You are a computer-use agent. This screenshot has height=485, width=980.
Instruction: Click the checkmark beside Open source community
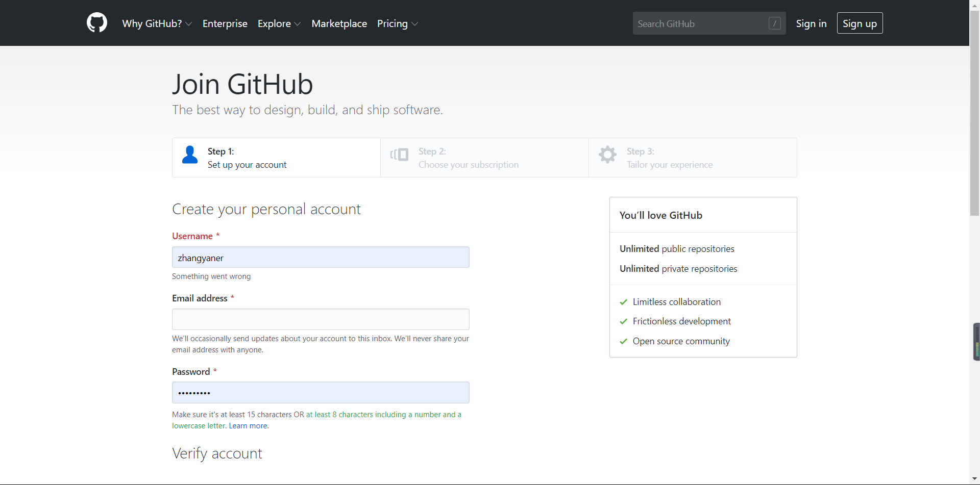623,341
